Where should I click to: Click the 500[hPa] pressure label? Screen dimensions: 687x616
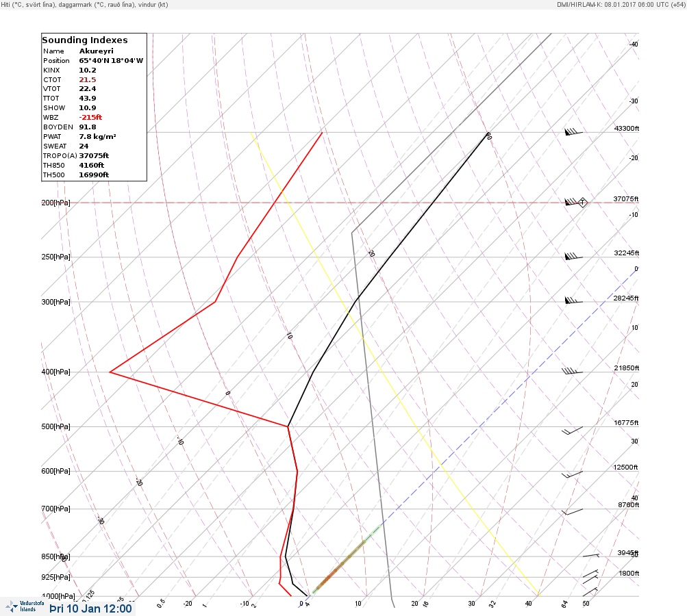click(55, 426)
